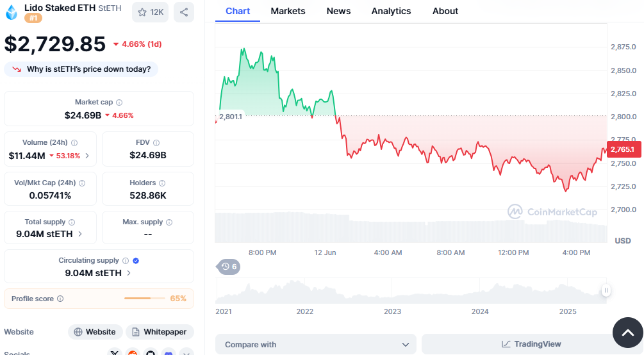Screen dimensions: 644x355
Task: Click the 2022 mark on the timeline navigator
Action: (x=305, y=311)
